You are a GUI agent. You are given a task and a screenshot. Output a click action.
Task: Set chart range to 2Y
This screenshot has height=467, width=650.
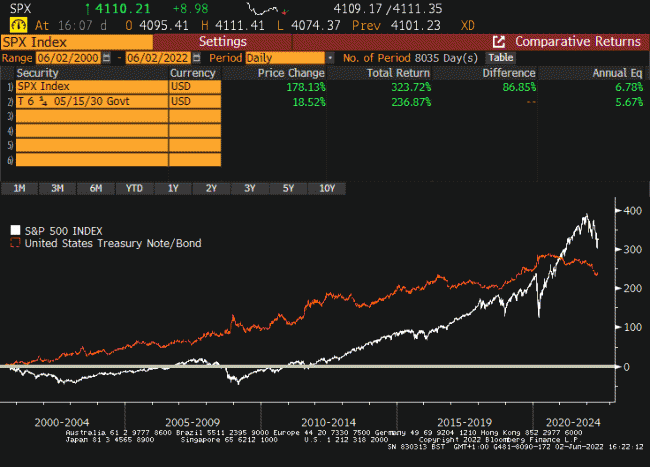pyautogui.click(x=211, y=189)
